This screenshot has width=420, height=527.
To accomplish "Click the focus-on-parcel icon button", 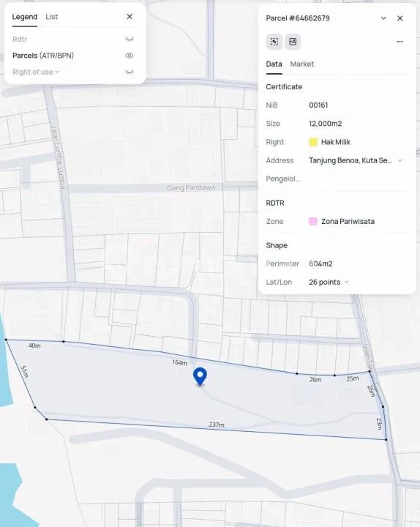I will (274, 42).
